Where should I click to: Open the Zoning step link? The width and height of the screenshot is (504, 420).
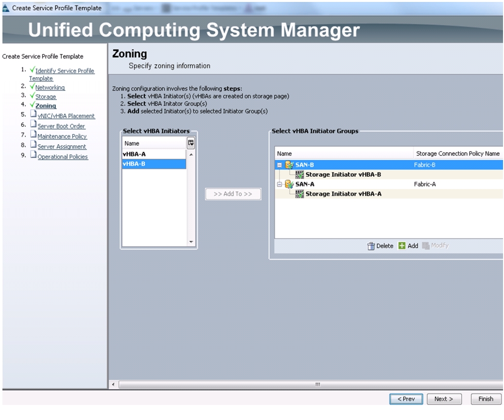(x=46, y=106)
